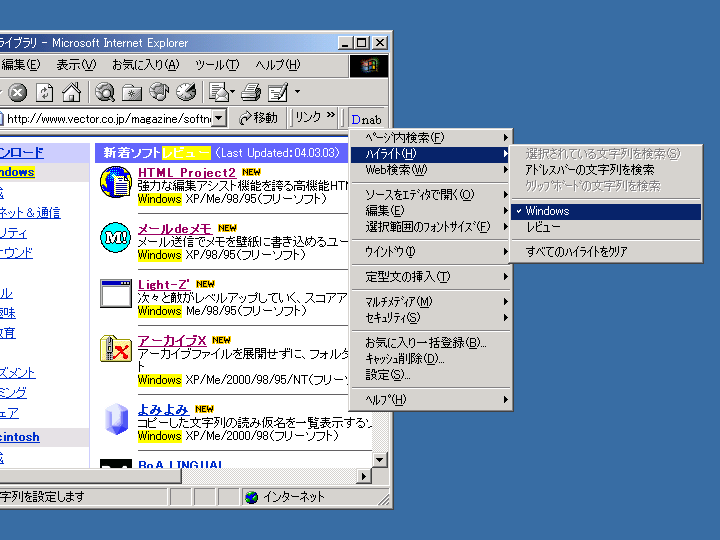Open the Favorites folder icon
The width and height of the screenshot is (720, 540).
(132, 93)
